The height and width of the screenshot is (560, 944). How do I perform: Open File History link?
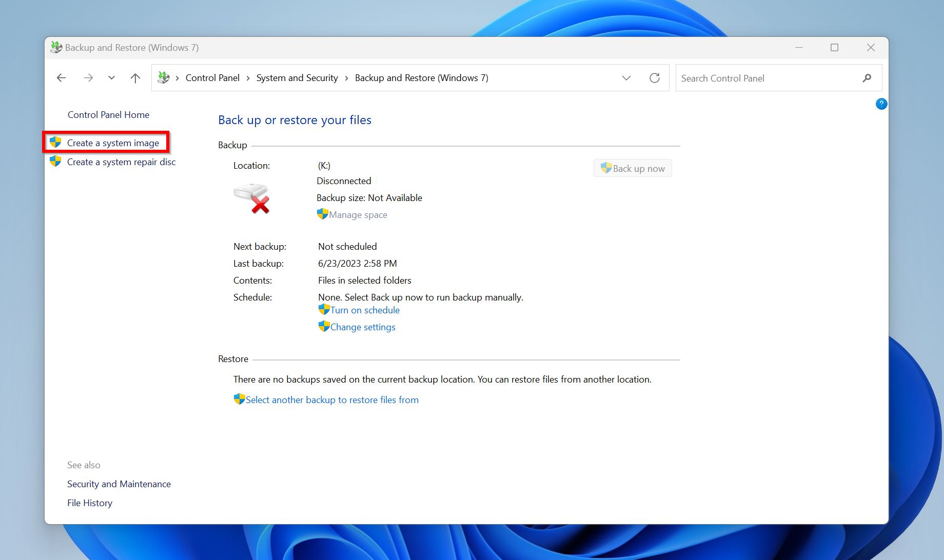pyautogui.click(x=90, y=503)
